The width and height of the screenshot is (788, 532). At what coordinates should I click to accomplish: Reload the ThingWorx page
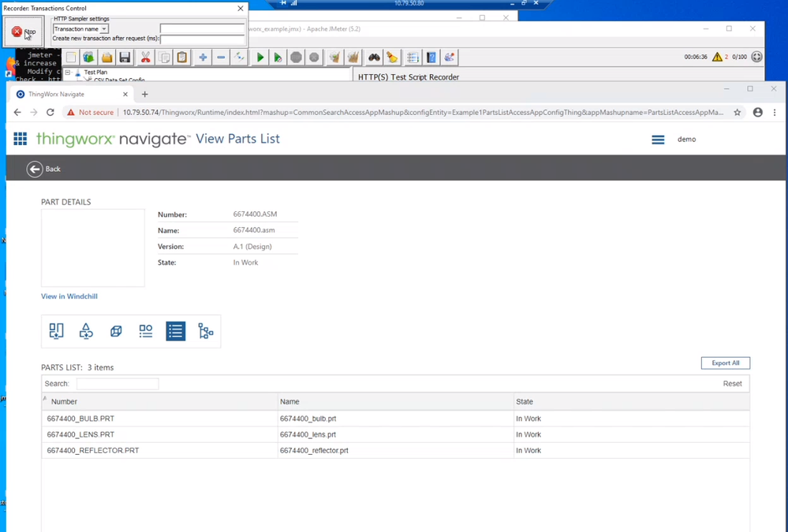tap(50, 113)
